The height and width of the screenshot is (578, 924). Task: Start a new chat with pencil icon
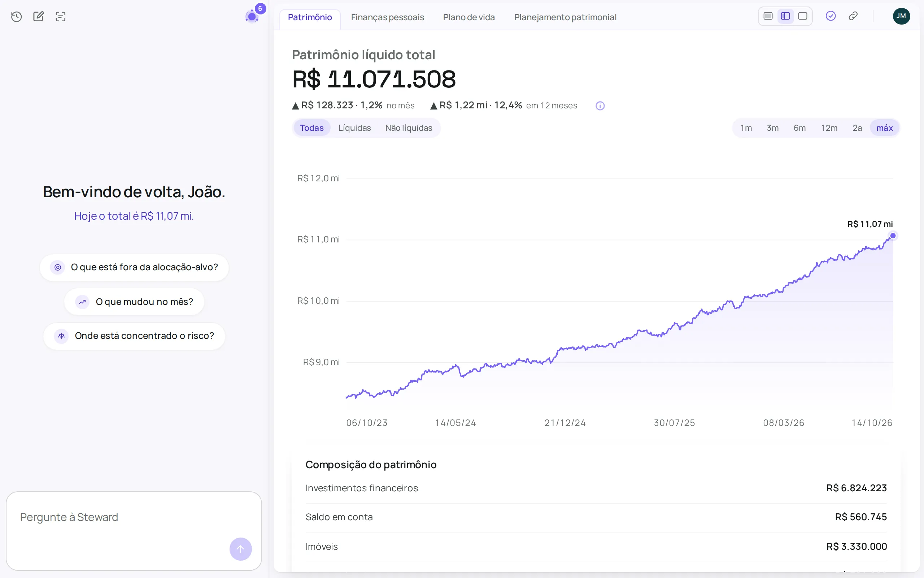pos(39,17)
